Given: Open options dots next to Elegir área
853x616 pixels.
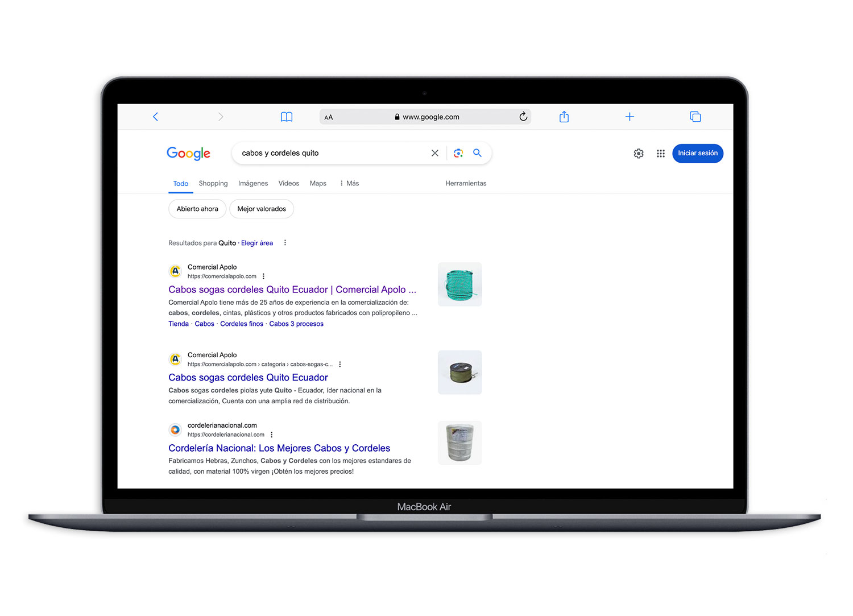Looking at the screenshot, I should (285, 243).
